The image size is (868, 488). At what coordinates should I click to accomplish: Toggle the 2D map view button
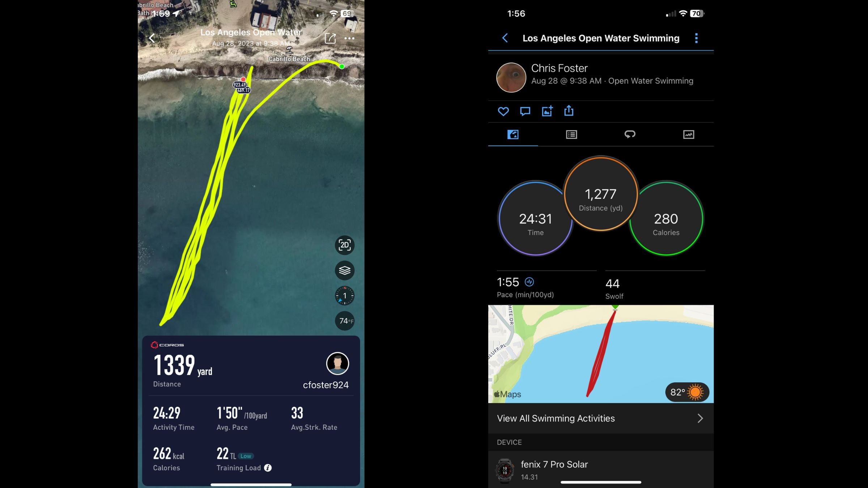point(344,245)
